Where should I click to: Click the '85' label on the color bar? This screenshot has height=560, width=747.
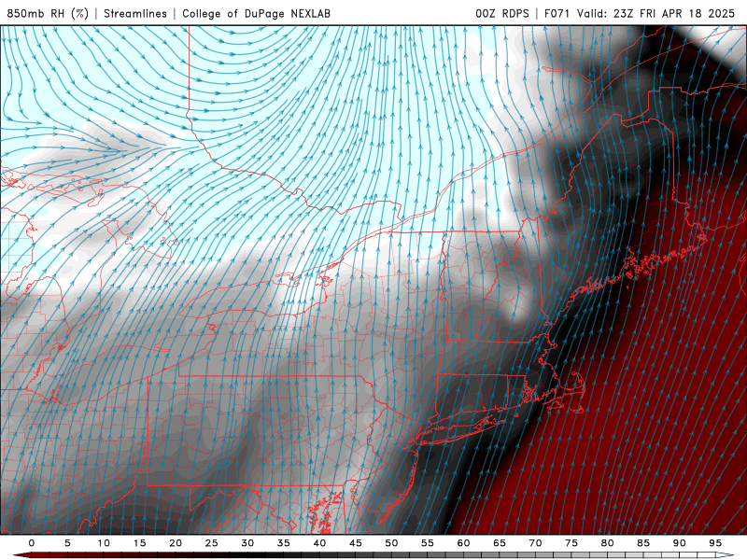click(643, 543)
